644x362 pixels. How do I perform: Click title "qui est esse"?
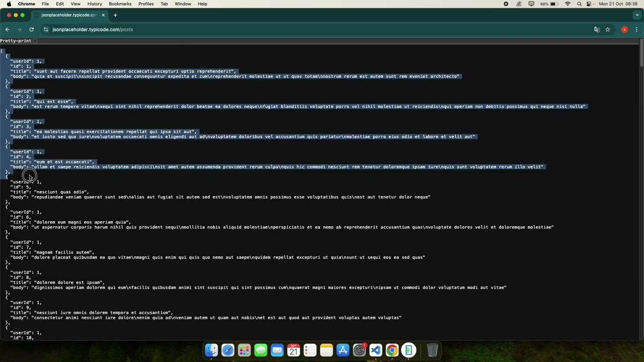coord(53,102)
